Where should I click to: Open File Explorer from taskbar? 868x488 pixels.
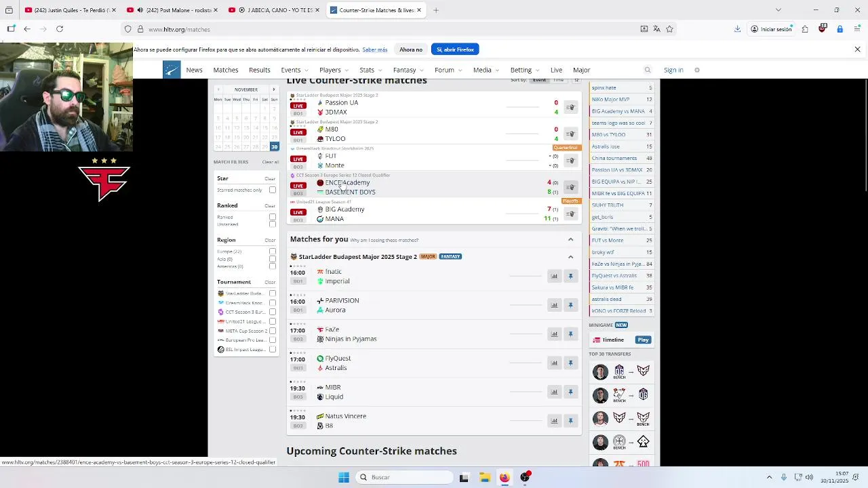484,477
